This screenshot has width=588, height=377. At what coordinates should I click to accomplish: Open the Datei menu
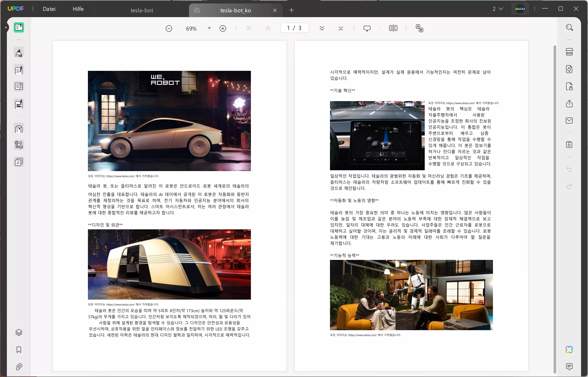(x=49, y=9)
